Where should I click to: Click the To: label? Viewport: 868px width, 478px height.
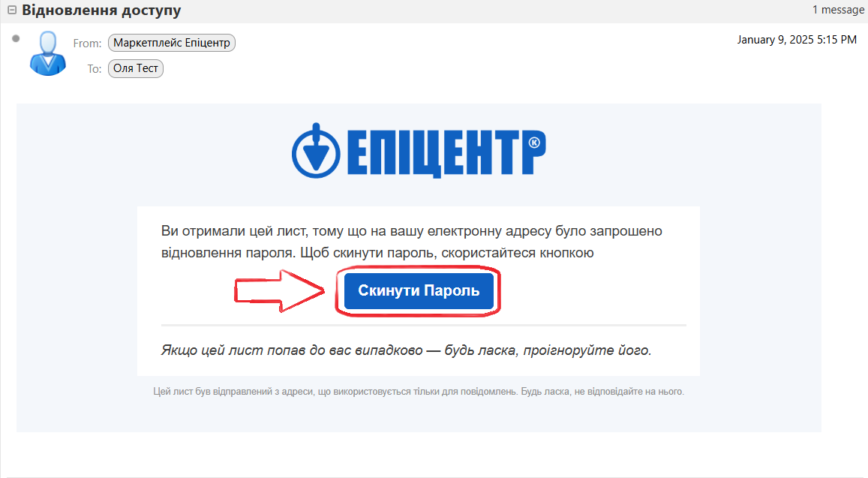(94, 69)
